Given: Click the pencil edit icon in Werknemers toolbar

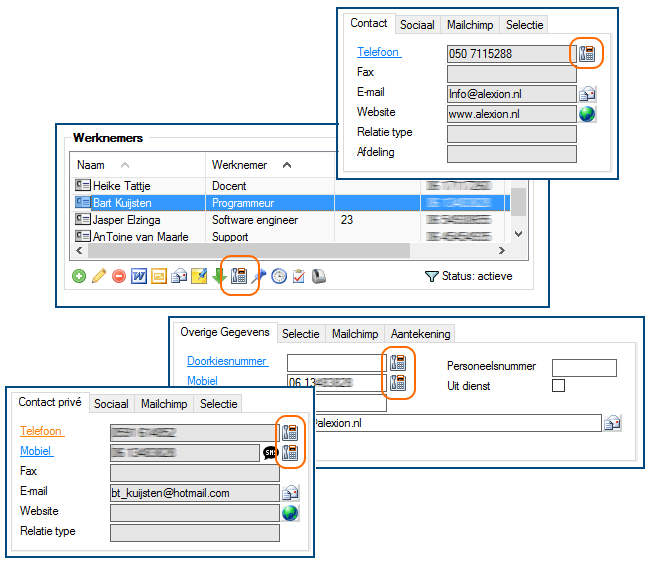Looking at the screenshot, I should coord(99,276).
